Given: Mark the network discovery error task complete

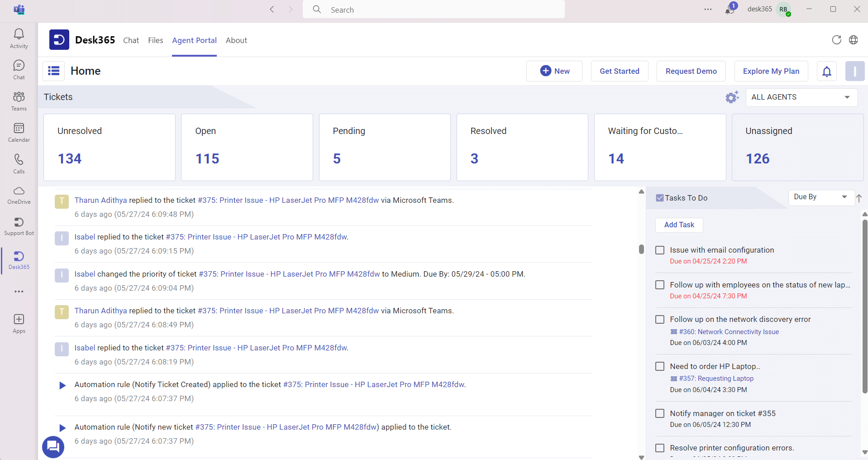Looking at the screenshot, I should 660,319.
